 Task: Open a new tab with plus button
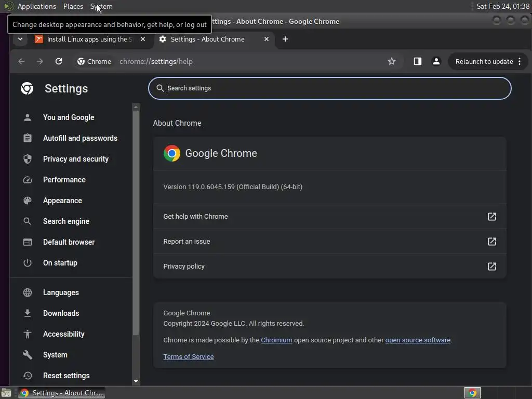285,39
